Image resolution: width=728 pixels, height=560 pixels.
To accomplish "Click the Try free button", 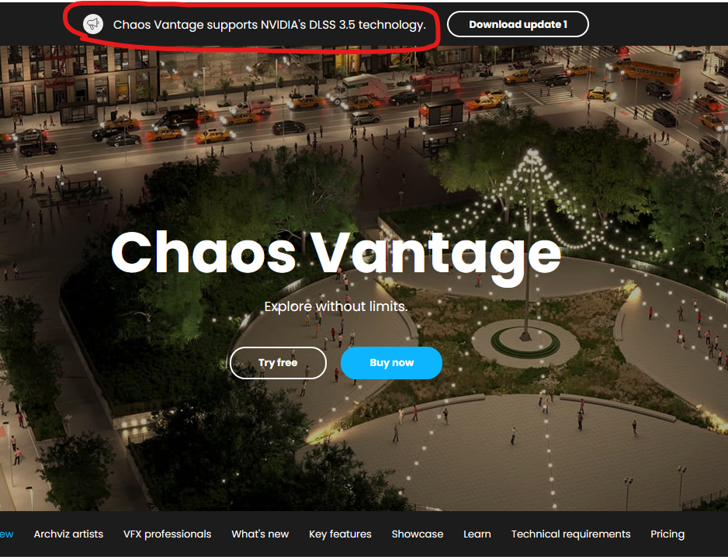I will pyautogui.click(x=278, y=363).
